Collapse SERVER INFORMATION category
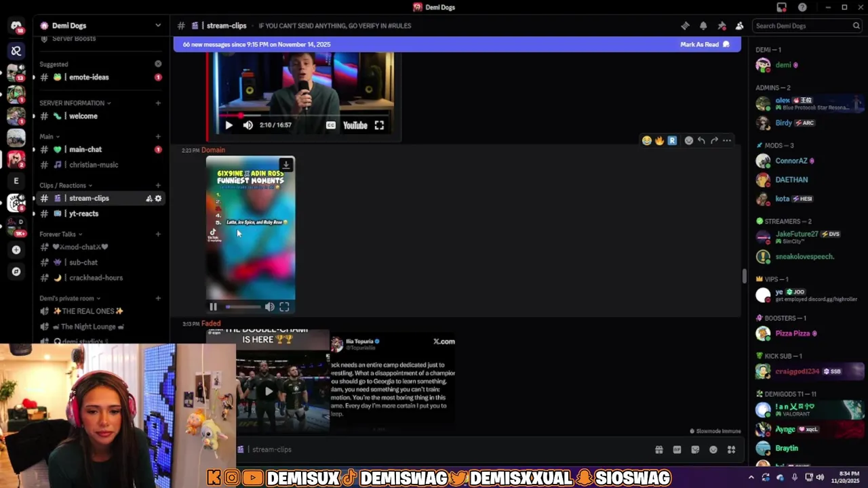 [75, 103]
